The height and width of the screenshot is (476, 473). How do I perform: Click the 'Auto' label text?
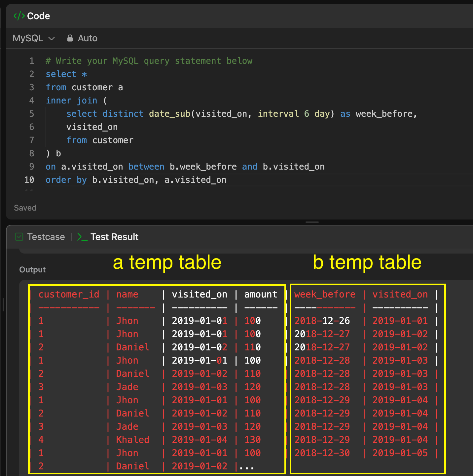[x=88, y=38]
